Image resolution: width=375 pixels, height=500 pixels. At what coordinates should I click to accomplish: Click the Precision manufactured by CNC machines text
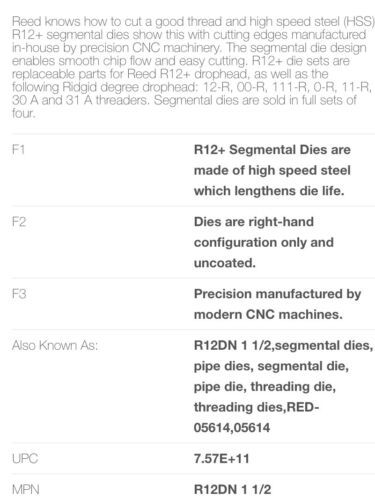277,304
